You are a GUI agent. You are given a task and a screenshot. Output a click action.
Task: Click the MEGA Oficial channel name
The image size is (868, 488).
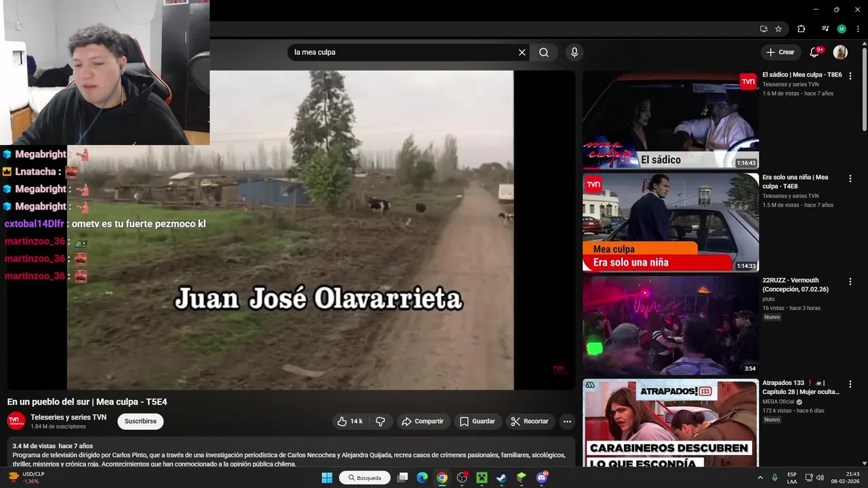pos(779,402)
